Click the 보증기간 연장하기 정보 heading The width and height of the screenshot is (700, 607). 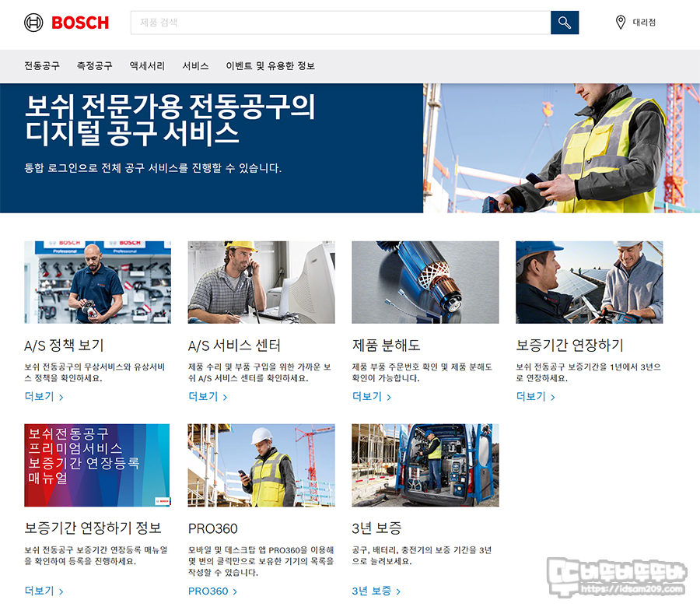pyautogui.click(x=93, y=528)
